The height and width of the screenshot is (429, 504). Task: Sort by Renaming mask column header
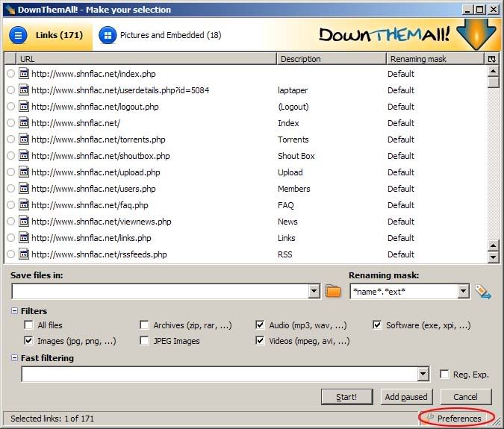(x=435, y=59)
